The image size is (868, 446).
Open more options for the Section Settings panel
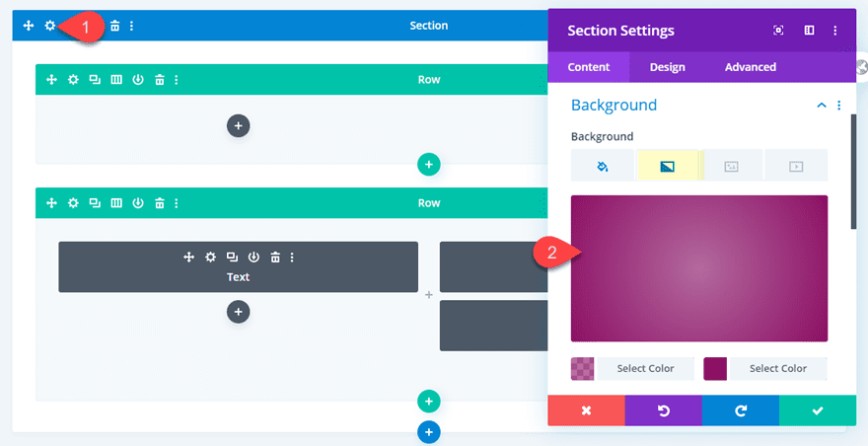(838, 31)
